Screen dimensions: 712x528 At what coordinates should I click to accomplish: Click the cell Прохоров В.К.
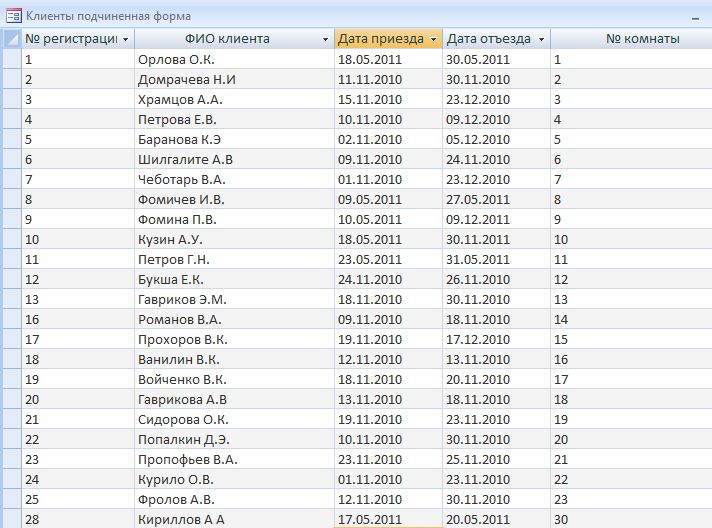click(234, 339)
